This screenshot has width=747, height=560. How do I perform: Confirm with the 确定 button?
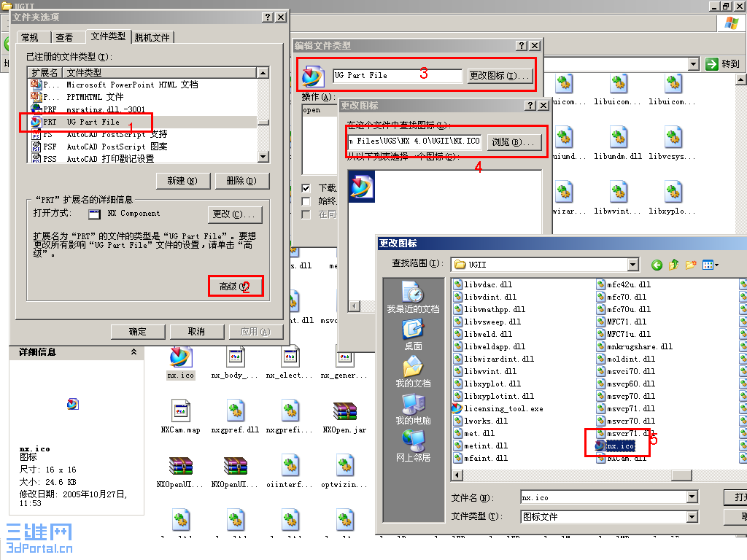tap(138, 332)
